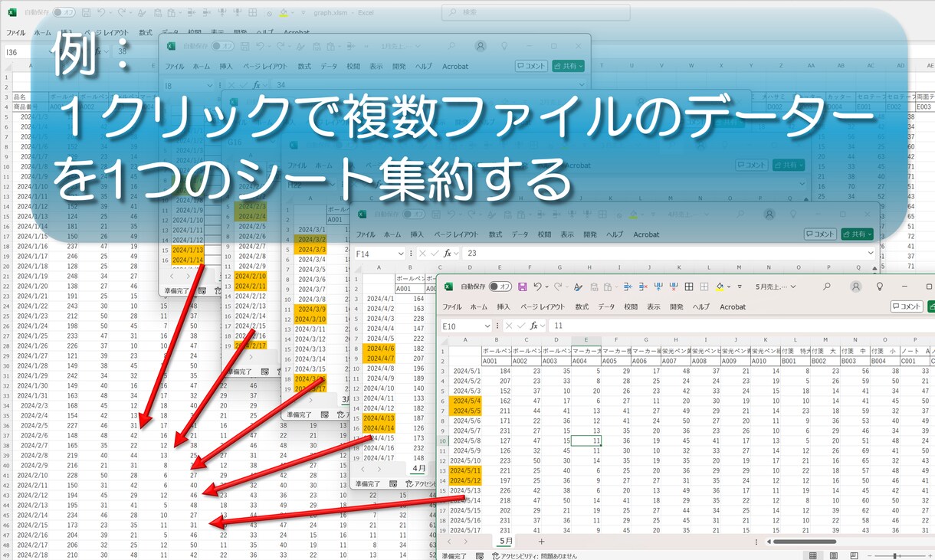Open the F14 name box dropdown
This screenshot has height=560, width=935.
click(401, 253)
